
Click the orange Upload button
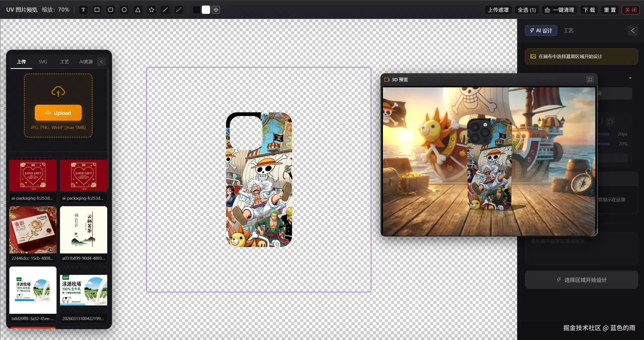coord(58,113)
